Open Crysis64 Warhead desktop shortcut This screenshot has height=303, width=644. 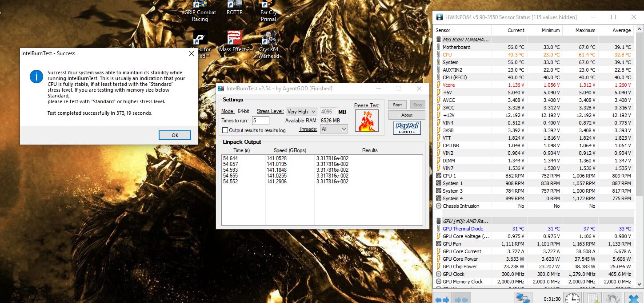pyautogui.click(x=268, y=44)
